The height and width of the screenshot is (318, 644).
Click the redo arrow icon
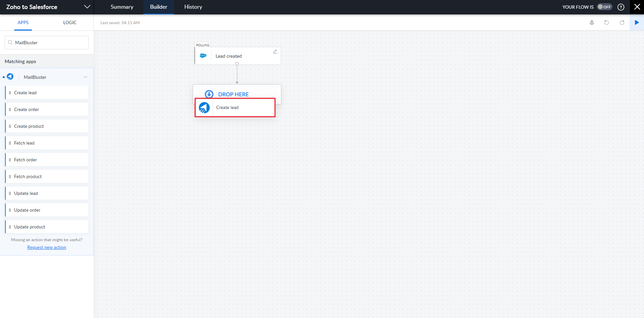point(622,22)
